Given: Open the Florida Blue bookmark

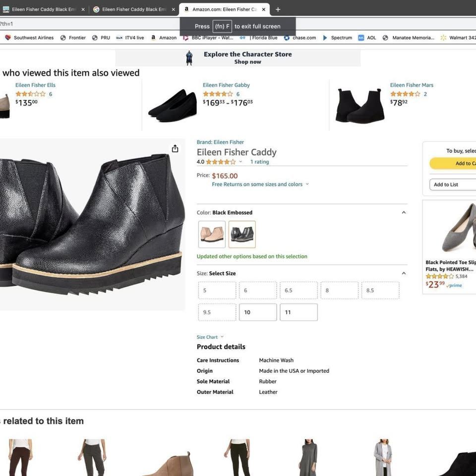Looking at the screenshot, I should click(259, 38).
